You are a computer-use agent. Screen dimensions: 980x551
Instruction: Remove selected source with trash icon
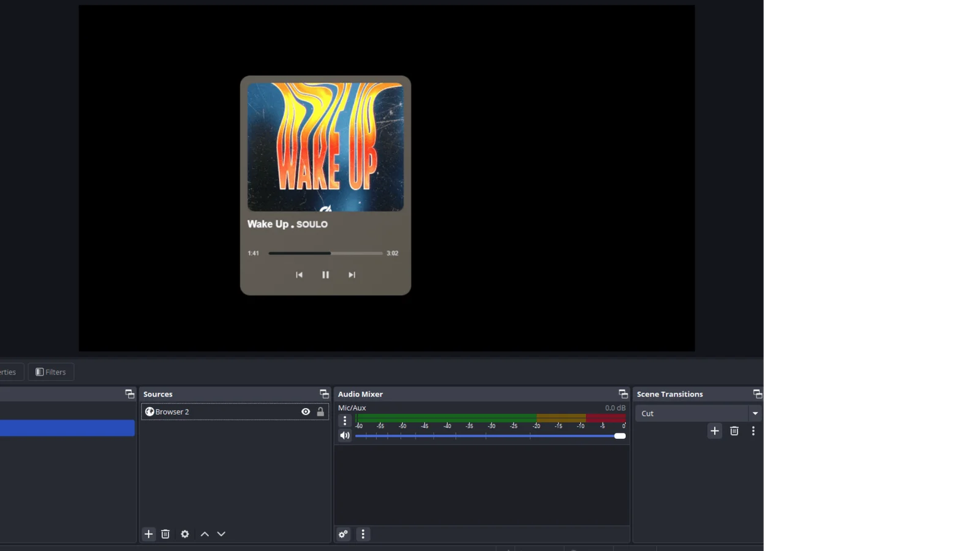pos(165,534)
